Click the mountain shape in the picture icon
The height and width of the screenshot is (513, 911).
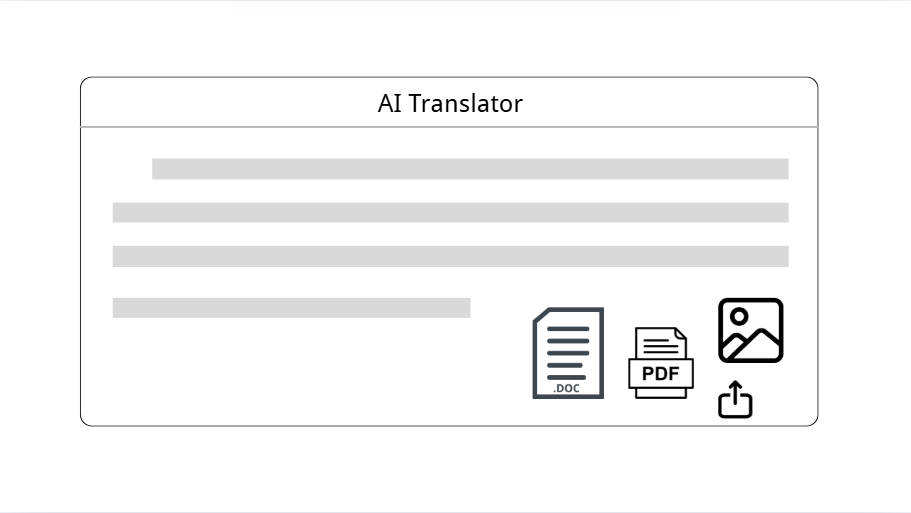(x=752, y=345)
